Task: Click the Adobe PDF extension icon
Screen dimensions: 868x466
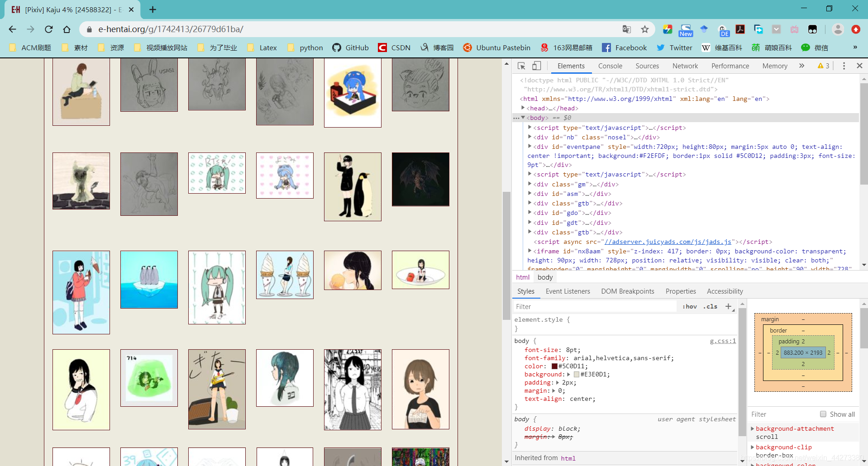Action: [740, 29]
